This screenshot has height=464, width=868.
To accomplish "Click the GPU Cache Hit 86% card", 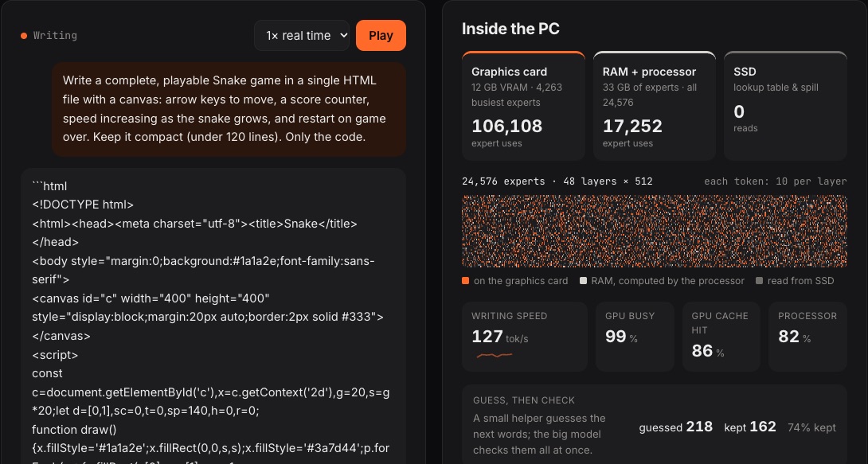I will (721, 336).
